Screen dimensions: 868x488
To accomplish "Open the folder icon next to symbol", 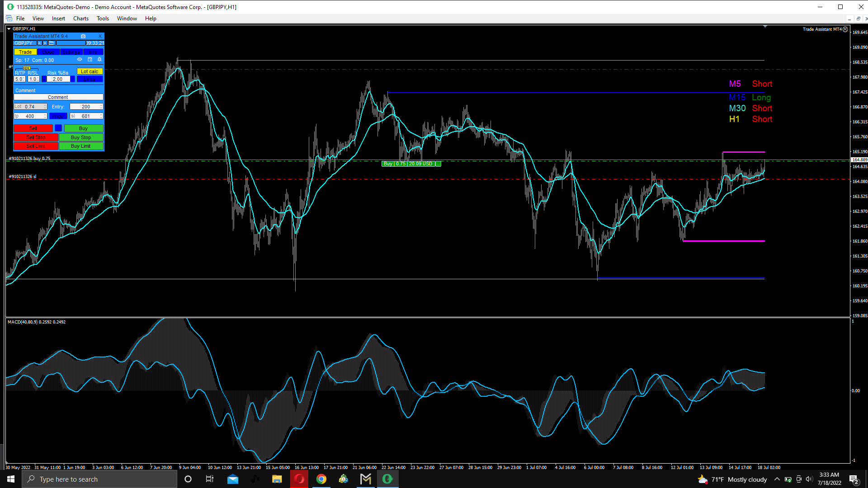I will click(x=52, y=43).
